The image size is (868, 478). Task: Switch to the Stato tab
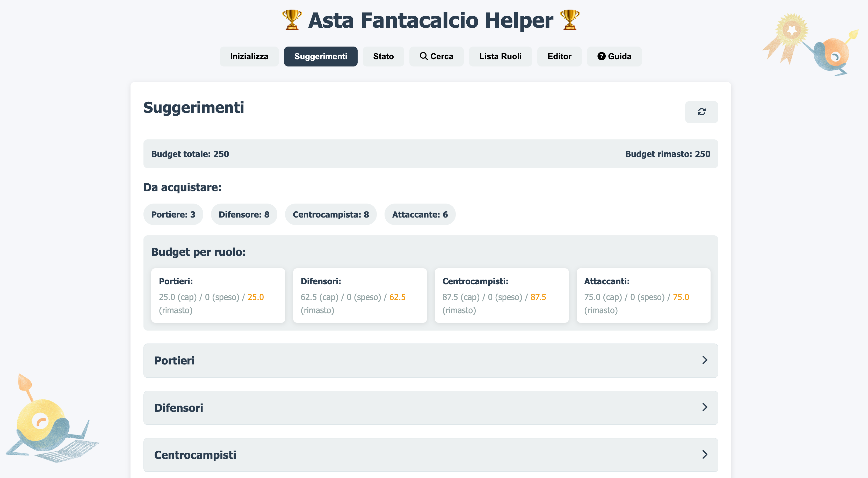click(x=383, y=56)
